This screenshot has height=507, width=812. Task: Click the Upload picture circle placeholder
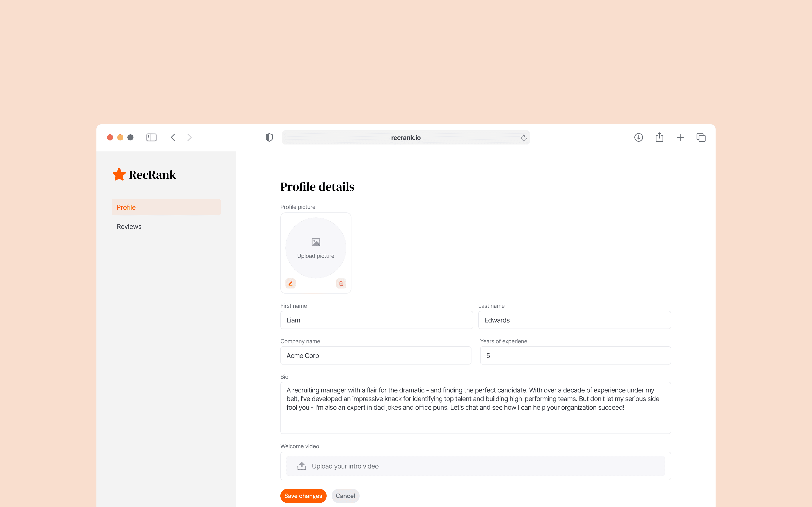[x=315, y=248]
